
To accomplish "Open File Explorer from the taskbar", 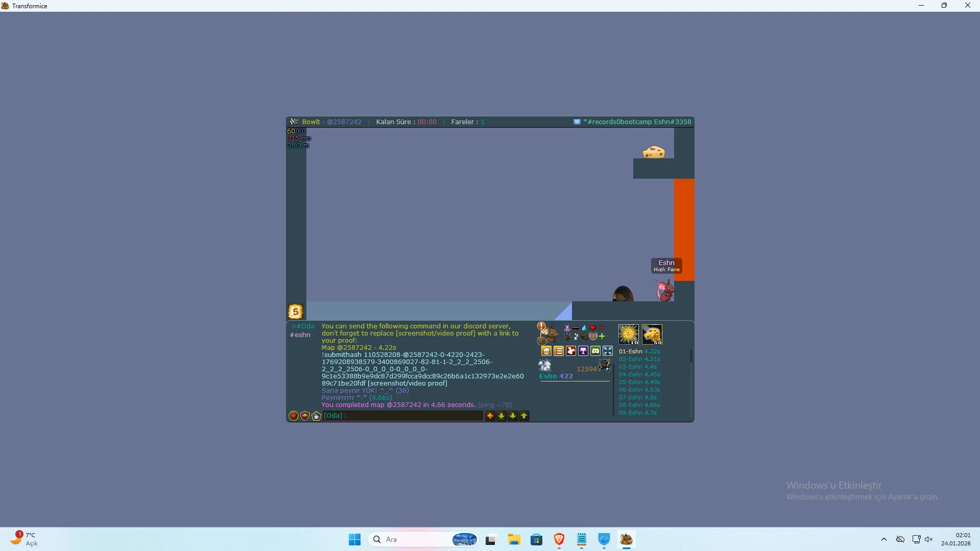I will (x=514, y=539).
